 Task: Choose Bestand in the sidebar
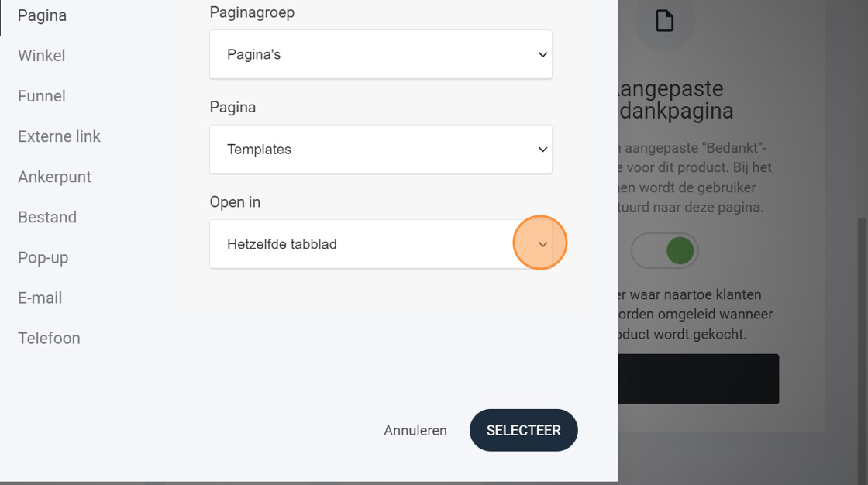(x=47, y=217)
